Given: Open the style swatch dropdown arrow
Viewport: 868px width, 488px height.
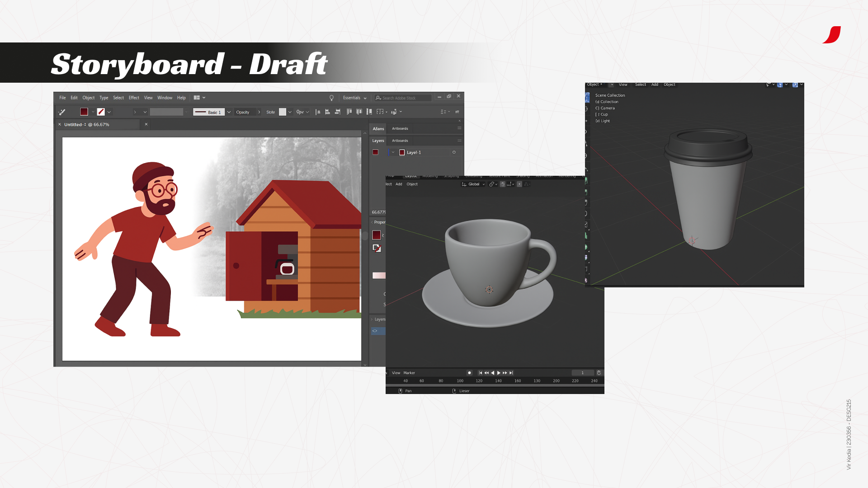Looking at the screenshot, I should pyautogui.click(x=290, y=112).
